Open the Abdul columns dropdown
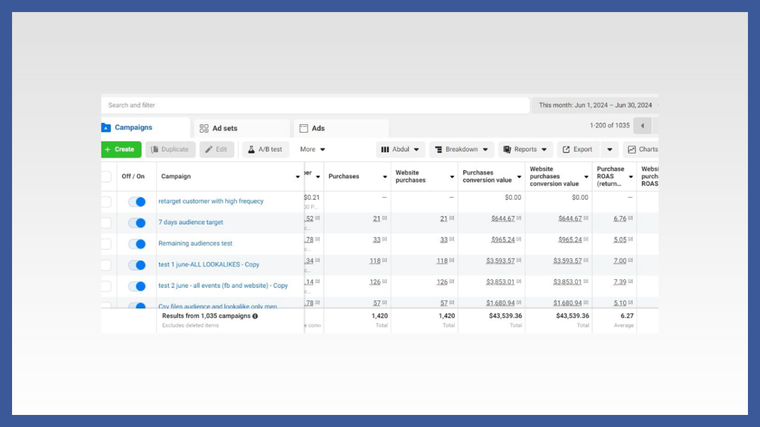The image size is (760, 427). 400,150
